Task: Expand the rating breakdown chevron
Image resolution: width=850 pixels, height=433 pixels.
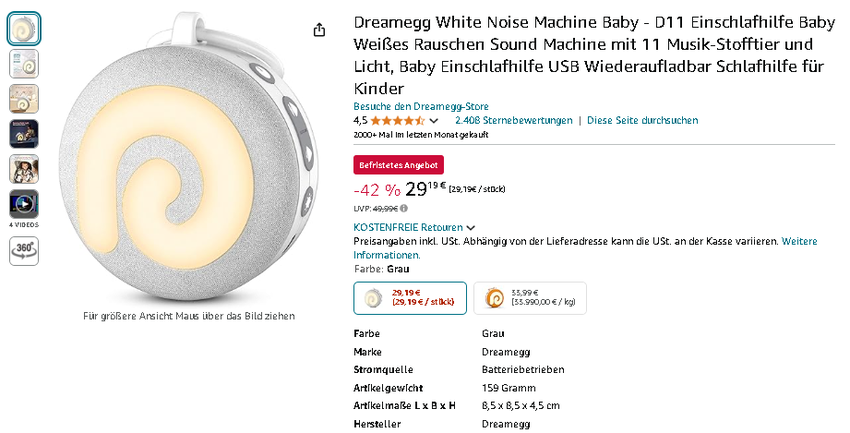Action: pos(447,120)
